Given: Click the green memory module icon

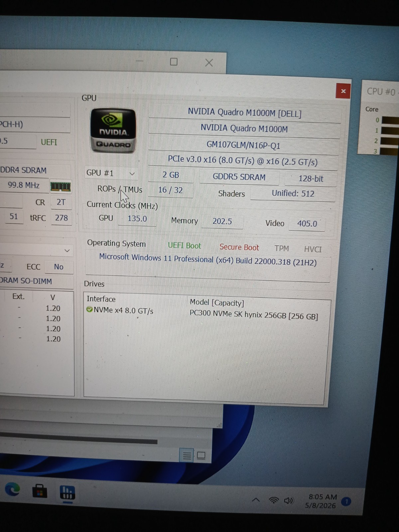Looking at the screenshot, I should (x=60, y=187).
